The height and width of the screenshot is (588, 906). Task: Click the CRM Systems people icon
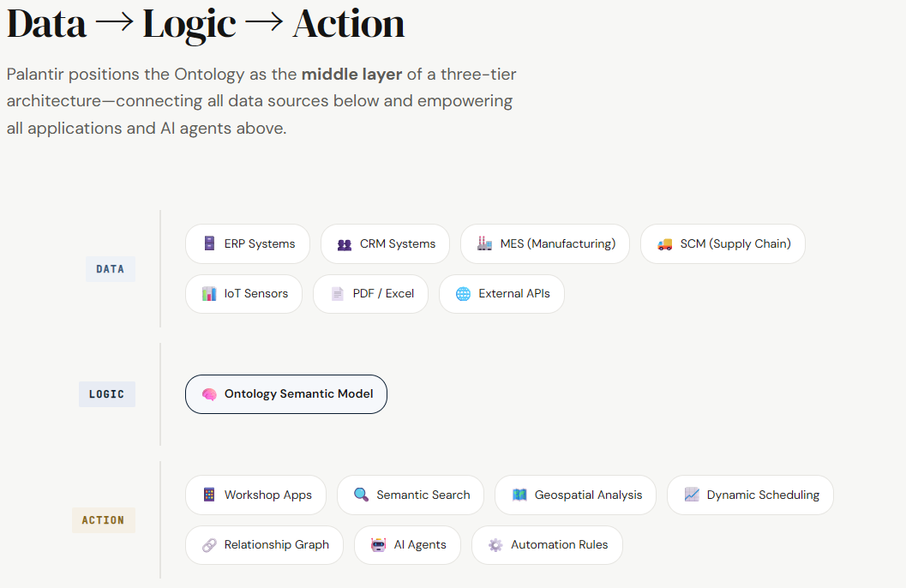point(345,244)
